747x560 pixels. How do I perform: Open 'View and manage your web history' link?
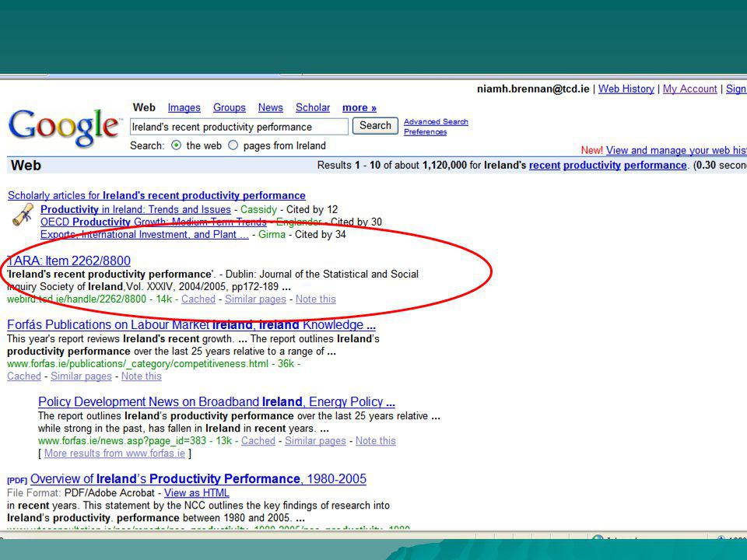pyautogui.click(x=676, y=150)
